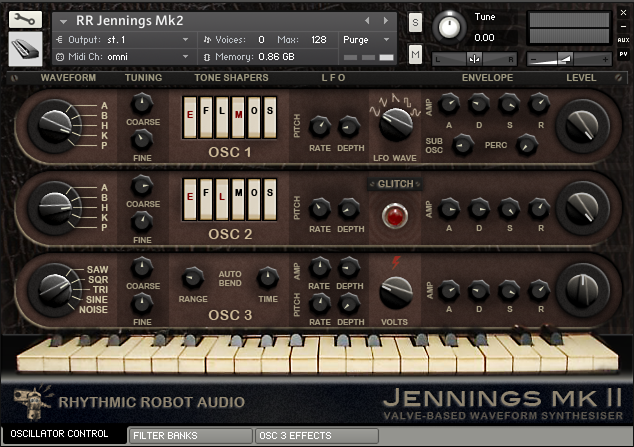
Task: Click OSC 2 Coarse tuning knob
Action: click(x=142, y=186)
